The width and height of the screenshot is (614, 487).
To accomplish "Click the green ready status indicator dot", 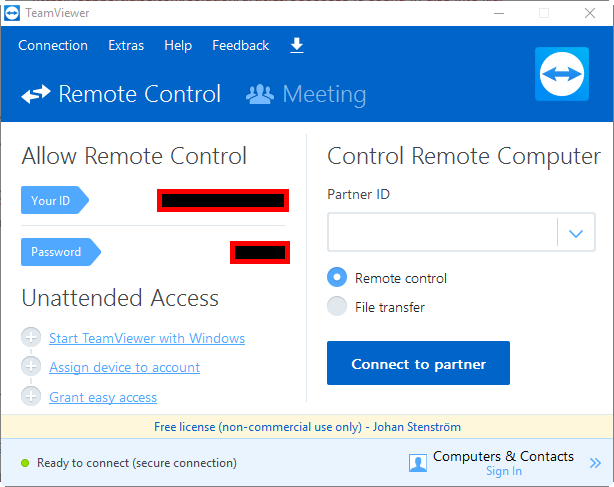I will (x=25, y=463).
